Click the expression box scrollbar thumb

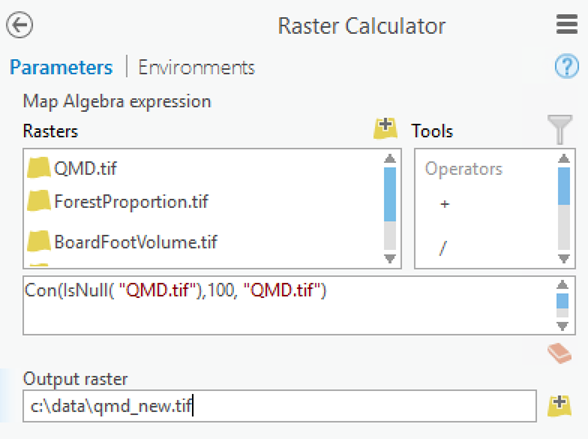tap(562, 301)
